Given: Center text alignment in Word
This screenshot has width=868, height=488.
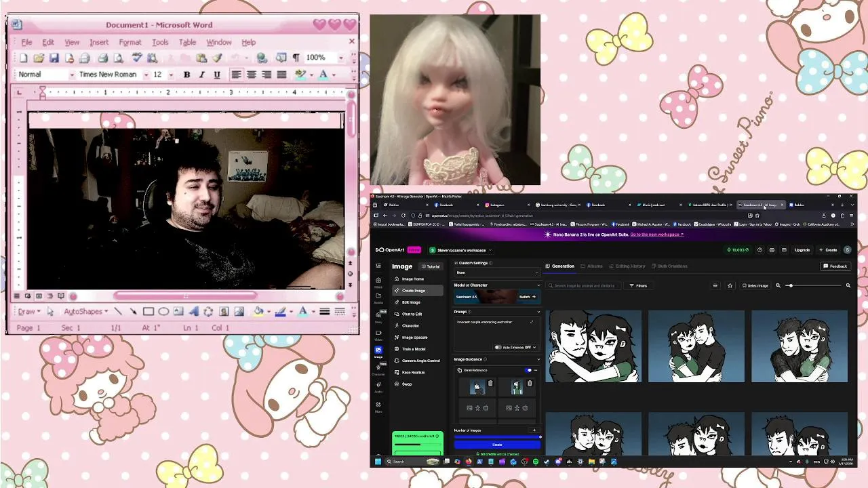Looking at the screenshot, I should [251, 75].
